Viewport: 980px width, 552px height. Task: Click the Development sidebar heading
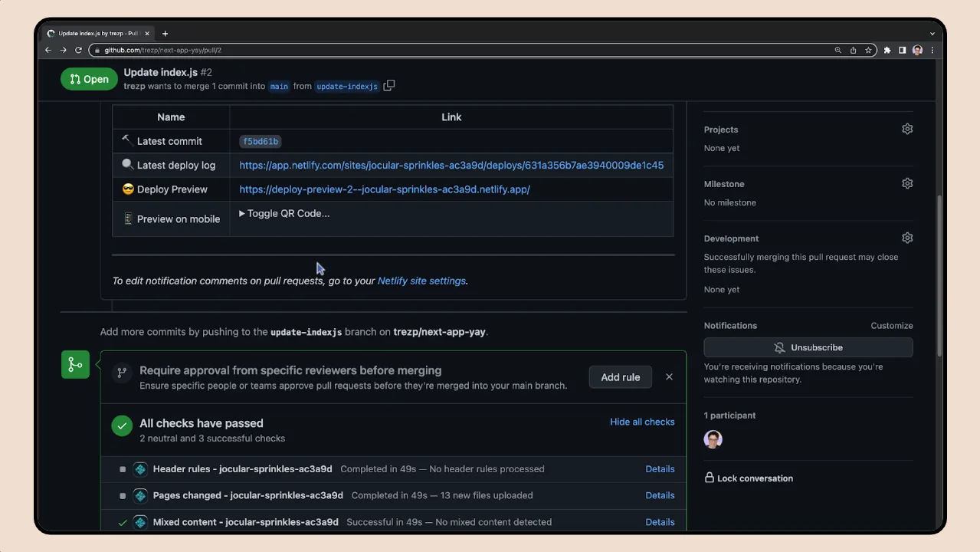pyautogui.click(x=732, y=238)
